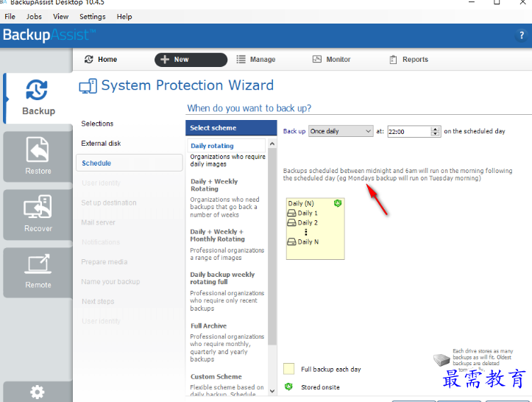The width and height of the screenshot is (532, 402).
Task: Click the Name your backup step
Action: click(x=110, y=281)
